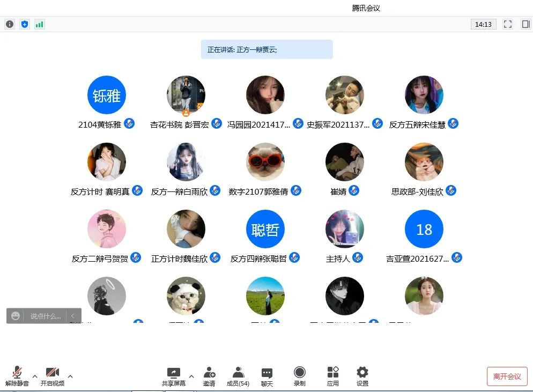Leave the meeting via 离开会议
The image size is (533, 392).
[507, 376]
